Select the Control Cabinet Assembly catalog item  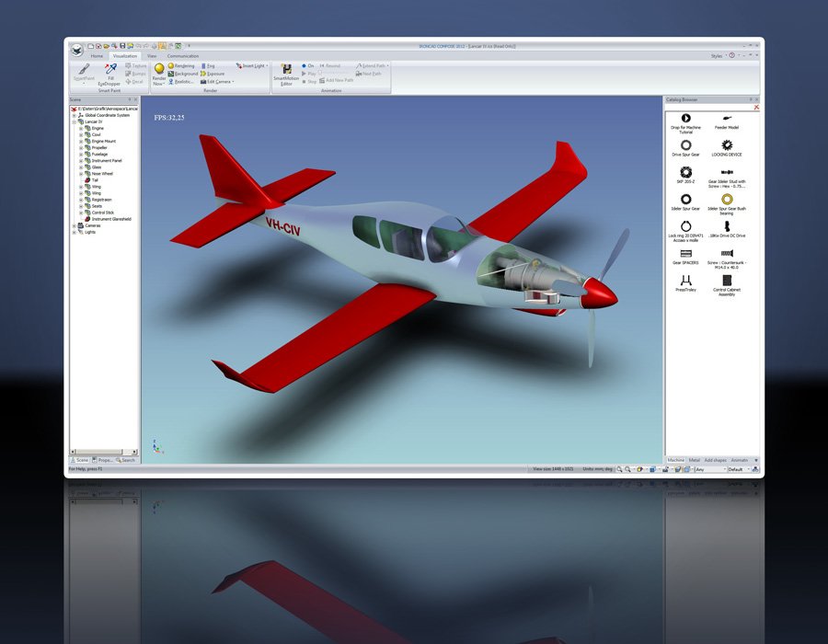(727, 285)
